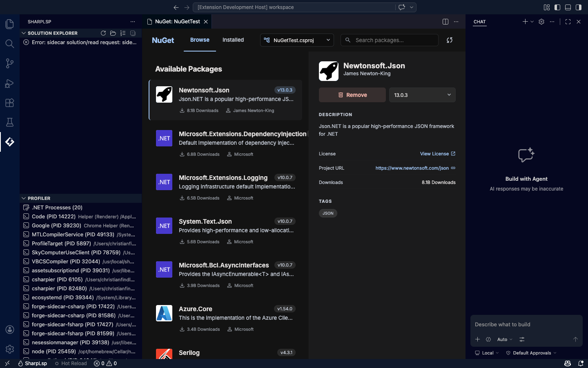Select the Microsoft.Extensions.Logging package
The width and height of the screenshot is (588, 368).
pyautogui.click(x=226, y=187)
